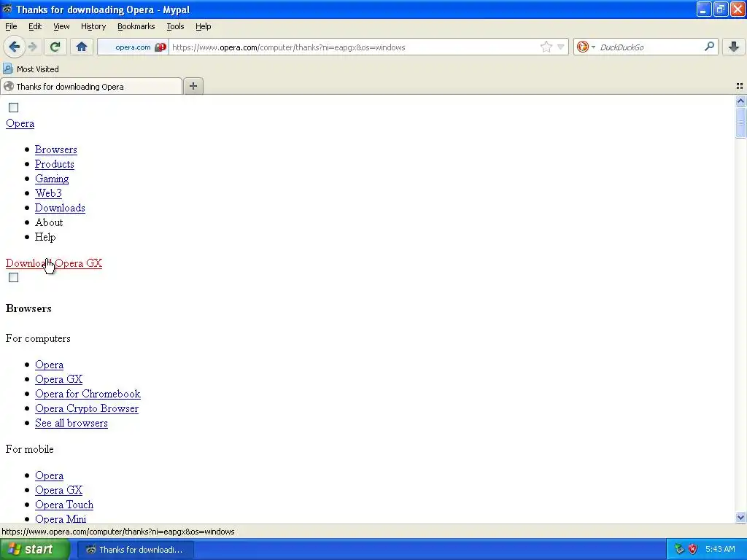Click the 5:43 AM system clock
Screen dimensions: 747x560
pos(720,550)
